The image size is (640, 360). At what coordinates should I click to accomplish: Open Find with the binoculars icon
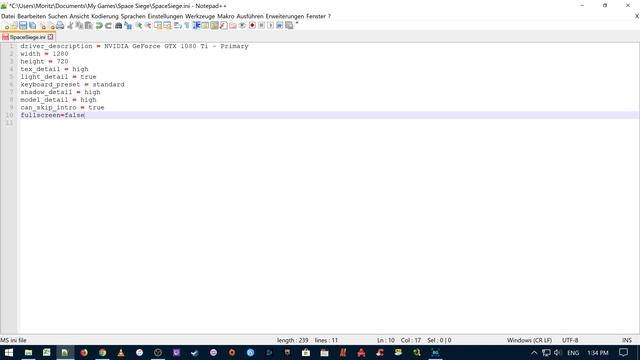click(118, 26)
